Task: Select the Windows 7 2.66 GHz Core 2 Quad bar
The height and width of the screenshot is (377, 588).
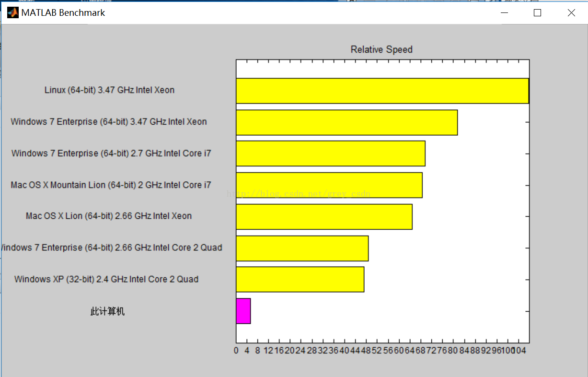Action: pyautogui.click(x=302, y=248)
